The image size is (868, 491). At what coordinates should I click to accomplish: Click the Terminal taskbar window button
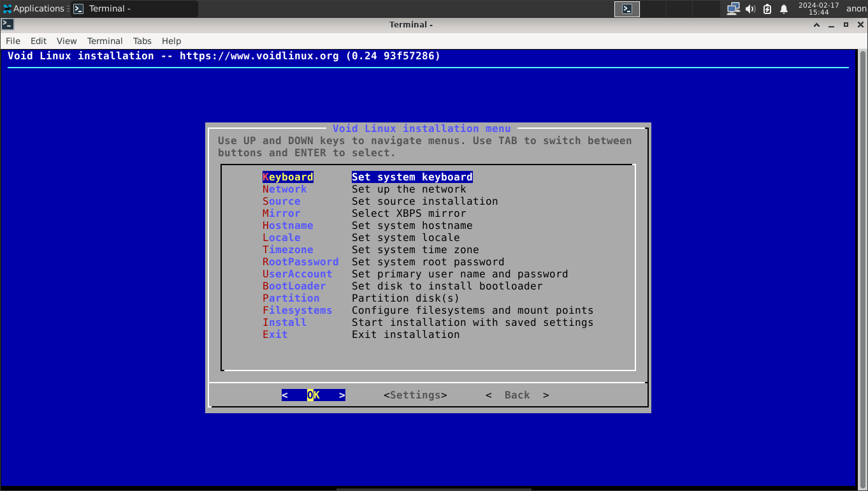(x=134, y=9)
